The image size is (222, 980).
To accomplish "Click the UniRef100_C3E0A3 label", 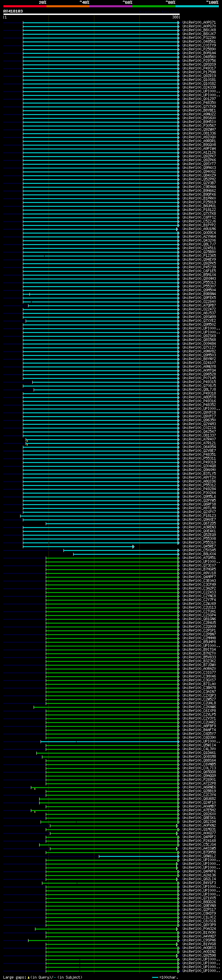I will [199, 581].
